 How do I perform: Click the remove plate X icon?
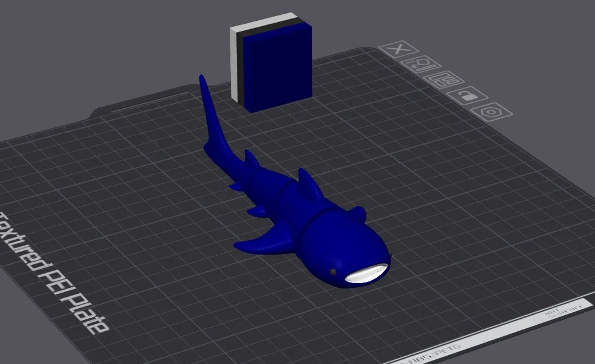pyautogui.click(x=399, y=49)
